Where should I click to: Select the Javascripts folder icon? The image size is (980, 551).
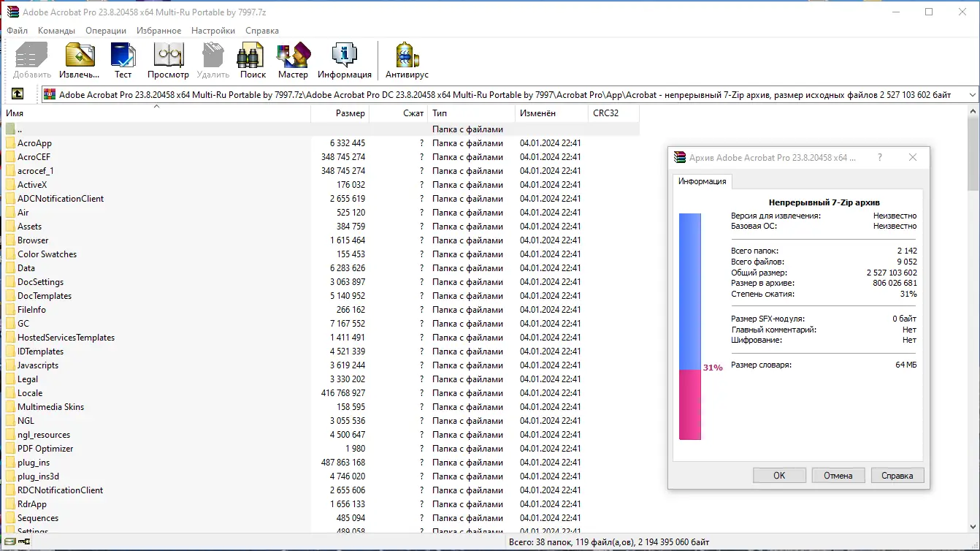(10, 365)
